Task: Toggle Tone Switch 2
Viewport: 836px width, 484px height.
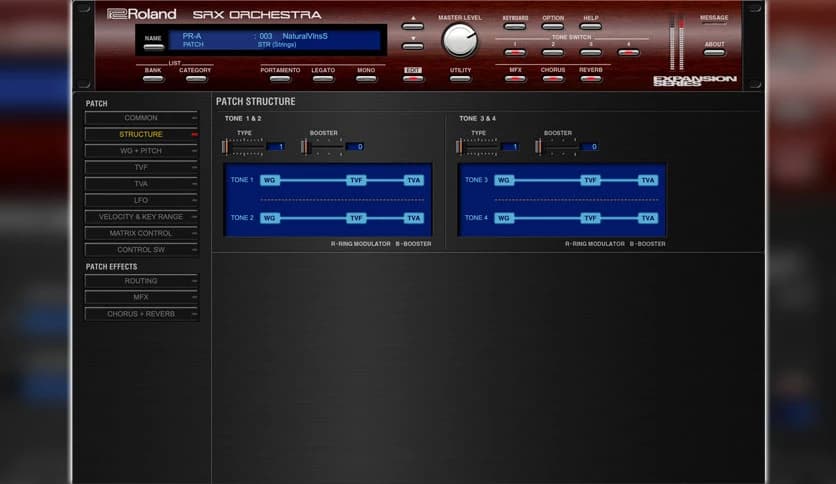Action: (x=552, y=52)
